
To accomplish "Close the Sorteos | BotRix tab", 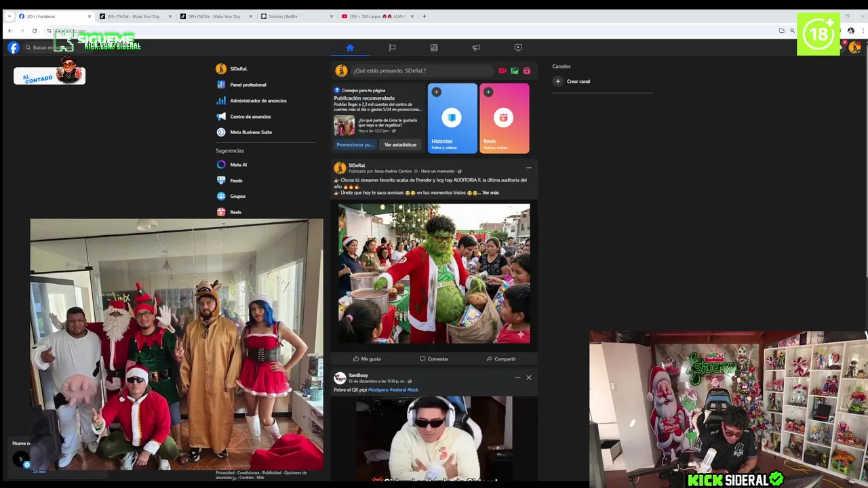I will [332, 16].
